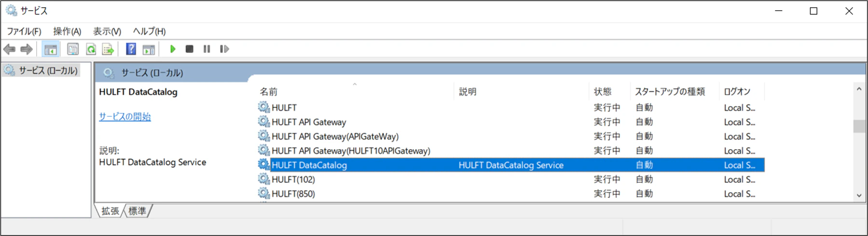Click Local S... logon cell of HULFT row

tap(740, 108)
